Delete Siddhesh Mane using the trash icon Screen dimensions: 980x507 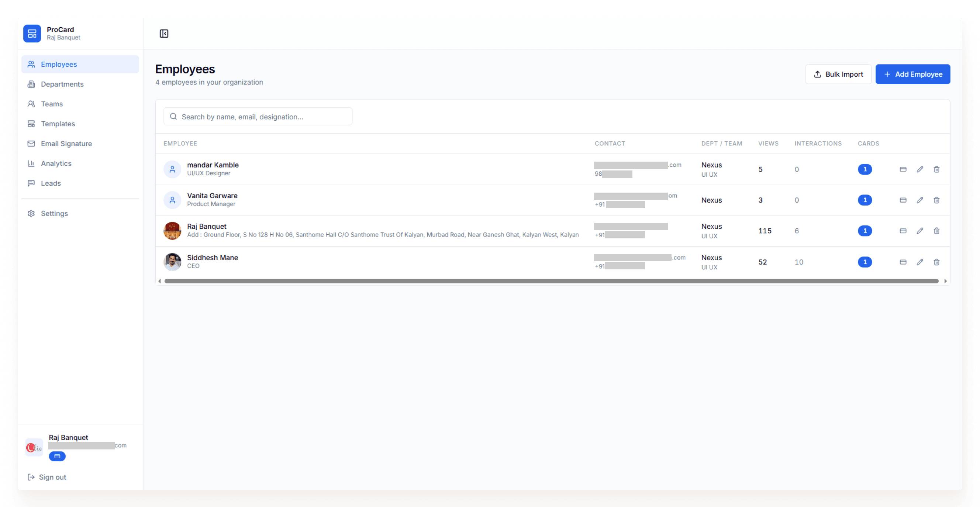point(936,262)
